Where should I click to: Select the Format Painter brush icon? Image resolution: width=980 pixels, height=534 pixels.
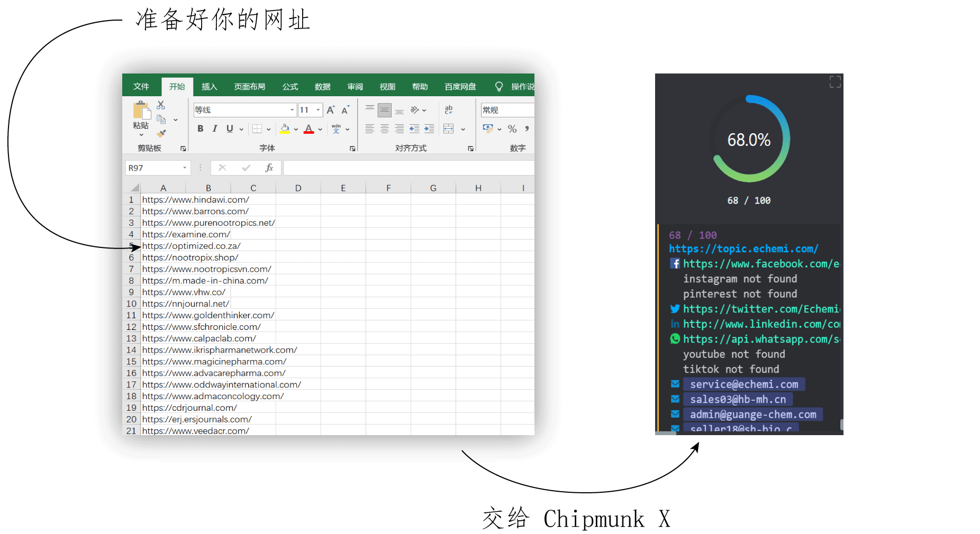tap(161, 133)
